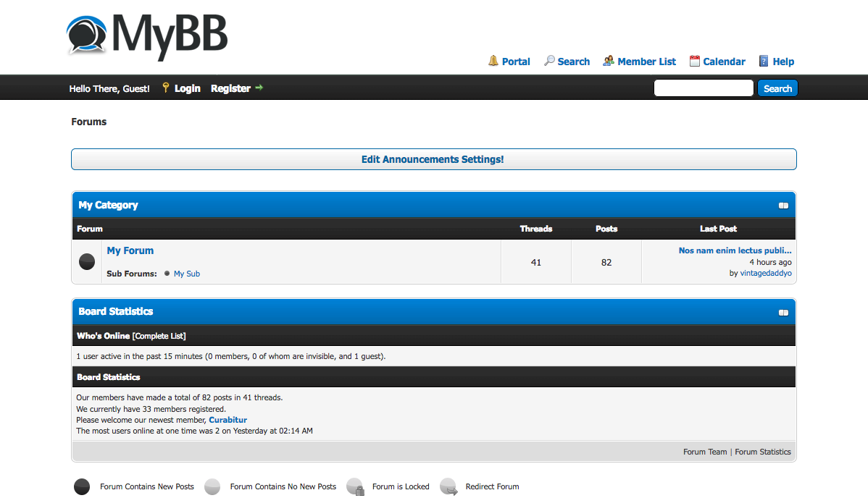Click the 'Redirect Forum' legend label

point(492,486)
